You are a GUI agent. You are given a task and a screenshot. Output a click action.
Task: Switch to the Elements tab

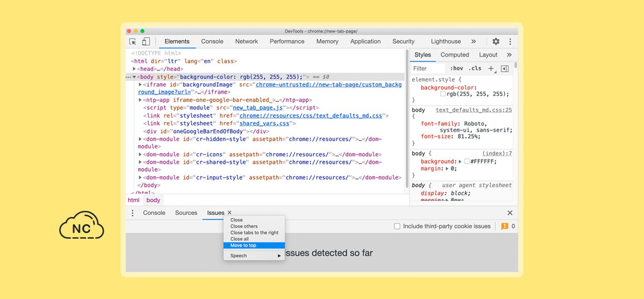point(177,42)
